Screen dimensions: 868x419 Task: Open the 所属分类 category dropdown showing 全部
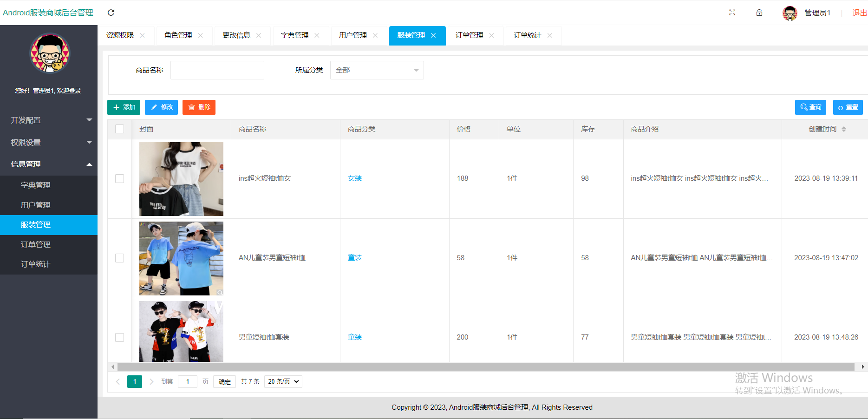[377, 70]
